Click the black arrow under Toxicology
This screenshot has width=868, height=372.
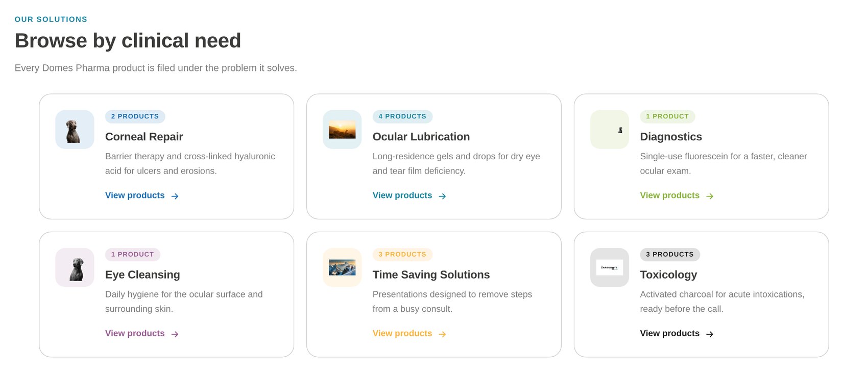(710, 334)
